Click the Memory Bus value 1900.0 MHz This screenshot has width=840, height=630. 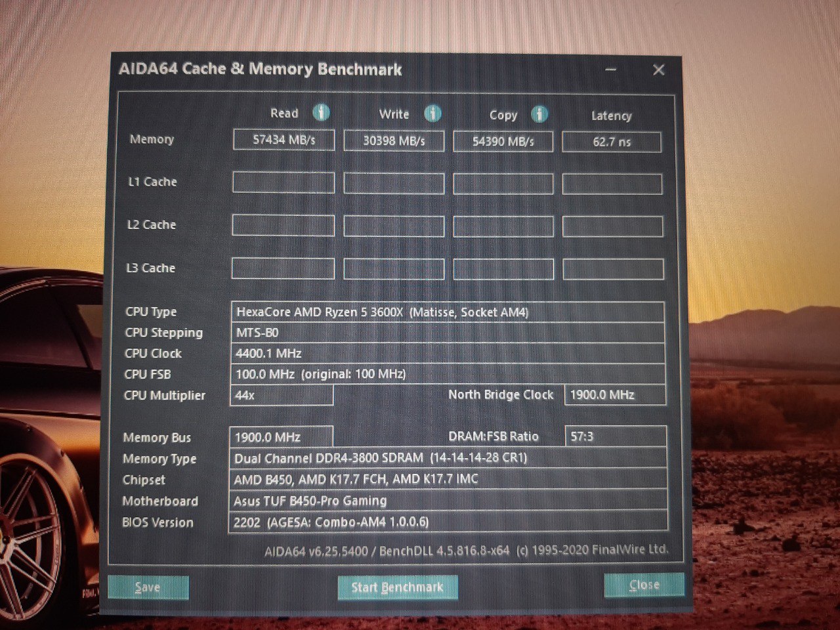coord(282,437)
